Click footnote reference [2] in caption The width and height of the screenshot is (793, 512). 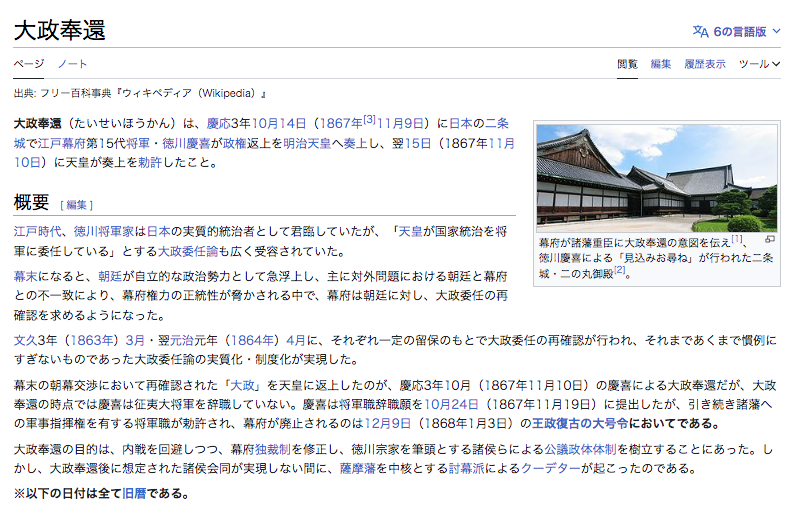coord(620,270)
